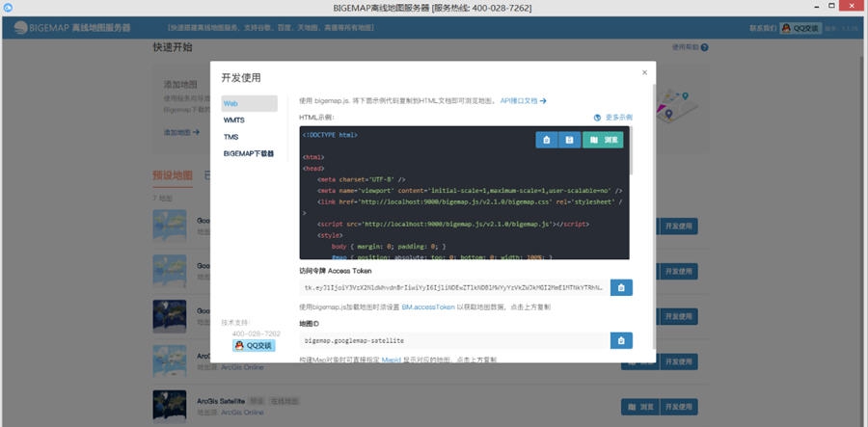
Task: Click the BM.accessToken link
Action: click(x=428, y=307)
